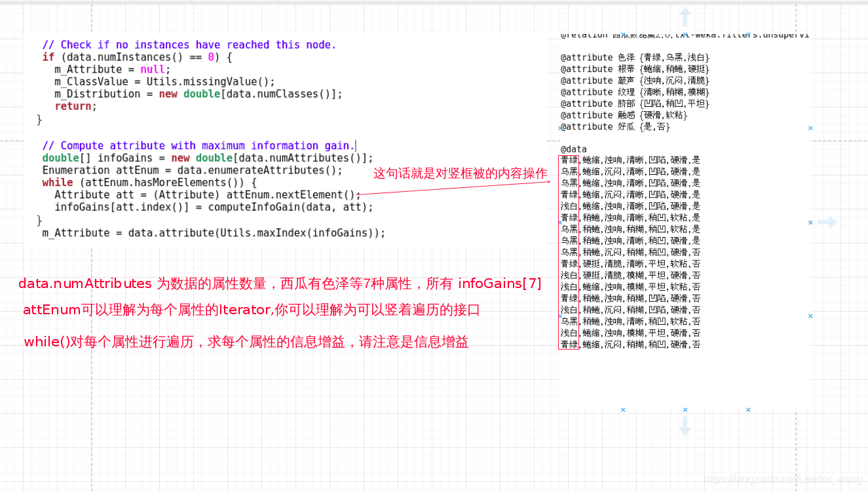Select the comment 'Compute attribute with maximum information gain.'

coord(198,145)
